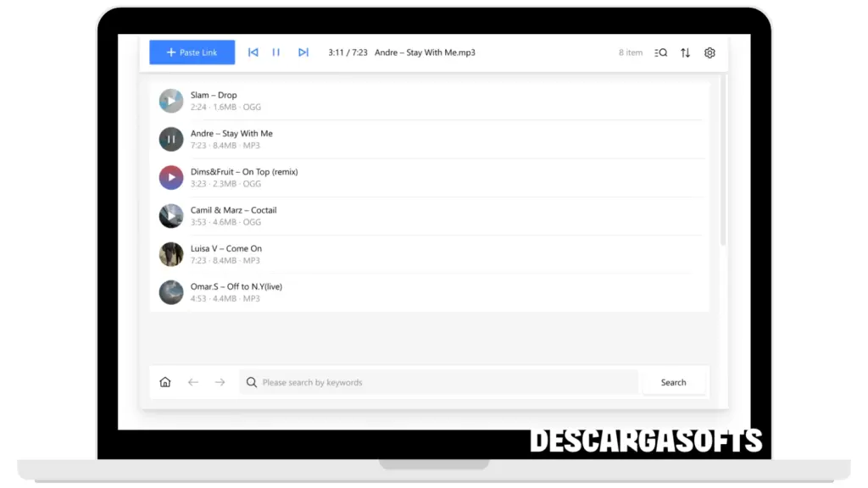Open the playlist search icon
868x488 pixels.
pos(661,53)
